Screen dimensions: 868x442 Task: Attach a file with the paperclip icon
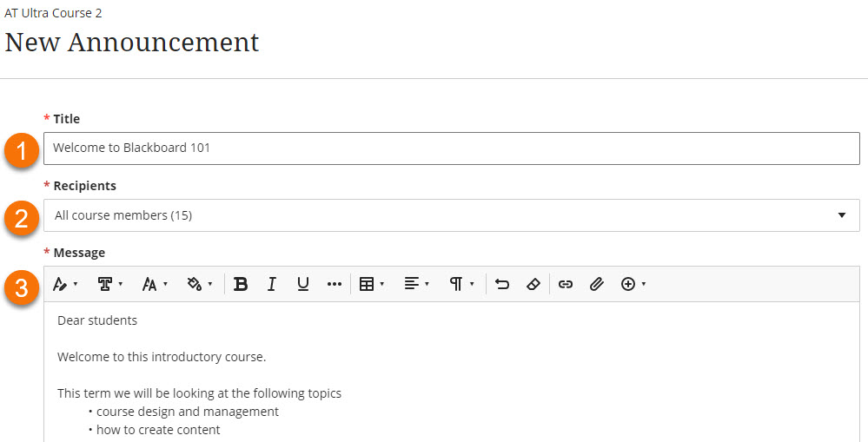tap(597, 284)
